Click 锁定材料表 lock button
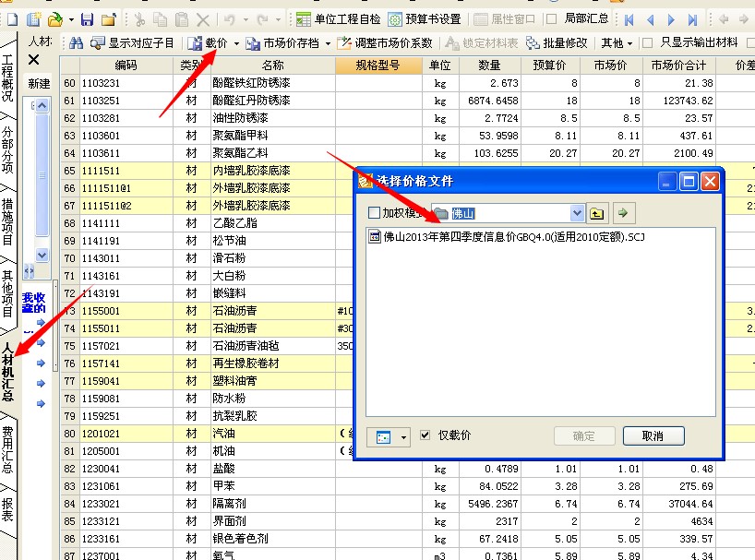The image size is (755, 560). (482, 43)
